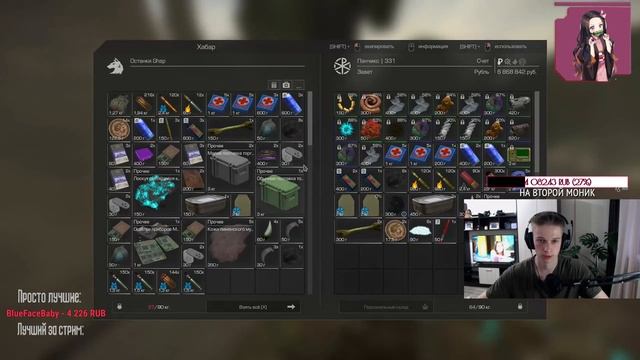Select the brown log item marked 820

pos(519,129)
